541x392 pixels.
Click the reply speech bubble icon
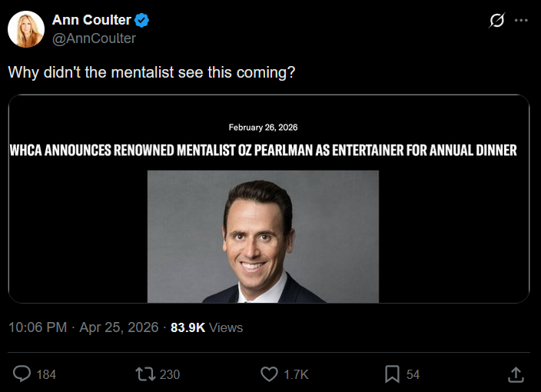23,374
